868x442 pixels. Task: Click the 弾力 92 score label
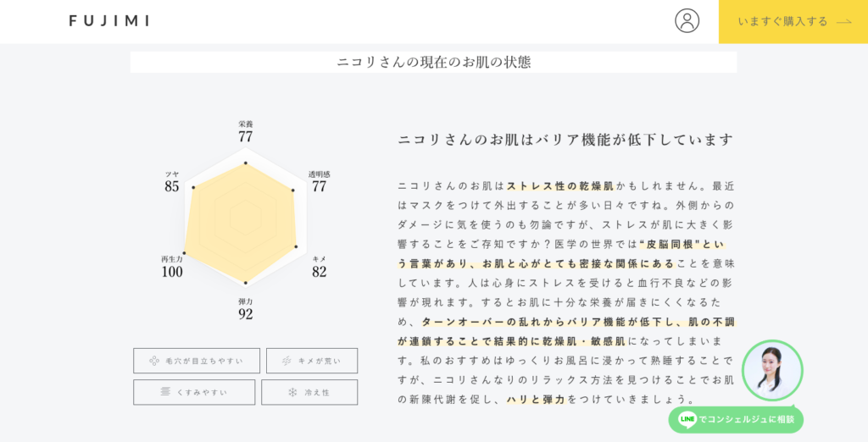[246, 309]
